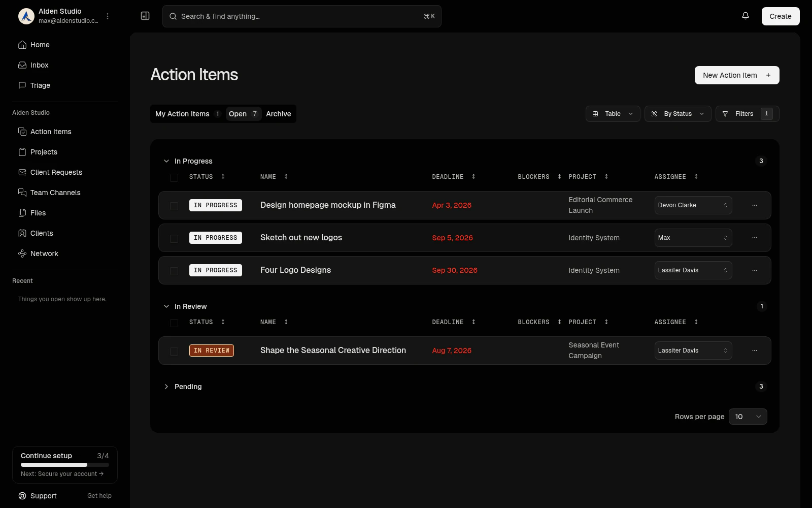
Task: Change assignee Max dropdown
Action: coord(693,238)
